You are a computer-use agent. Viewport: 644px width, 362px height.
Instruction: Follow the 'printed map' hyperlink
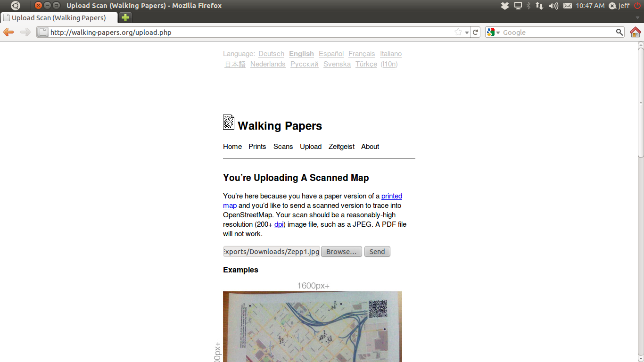point(391,196)
